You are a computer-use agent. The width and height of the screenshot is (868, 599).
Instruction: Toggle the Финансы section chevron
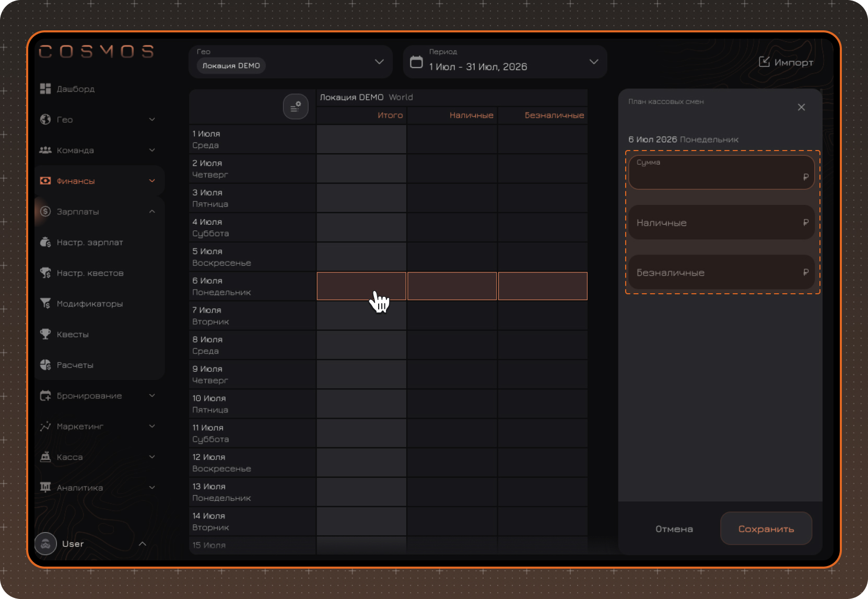click(152, 181)
